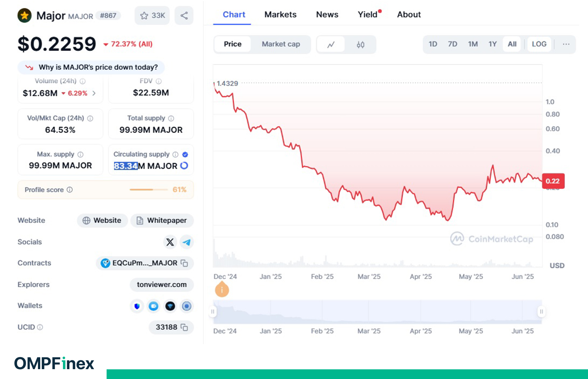588x379 pixels.
Task: Set chart range to 1M
Action: [473, 44]
